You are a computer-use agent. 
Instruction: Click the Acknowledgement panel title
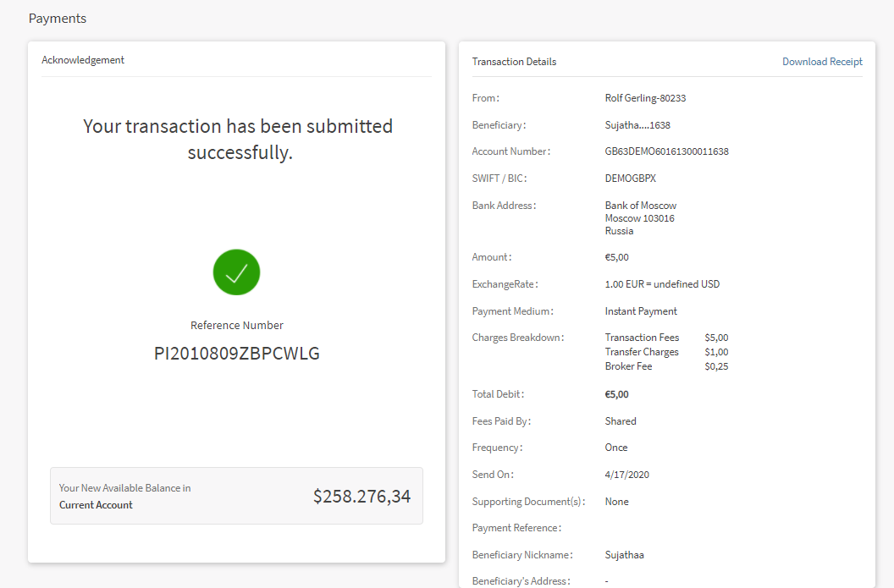83,60
